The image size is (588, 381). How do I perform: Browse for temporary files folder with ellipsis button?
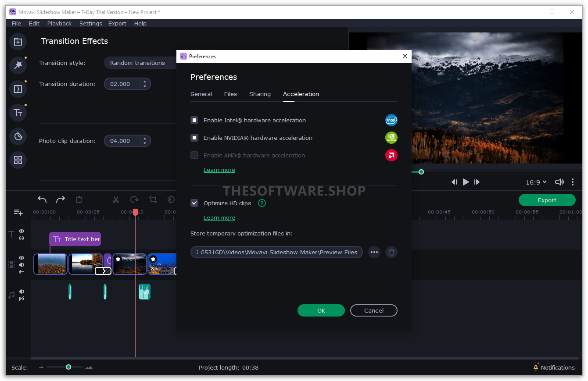374,252
